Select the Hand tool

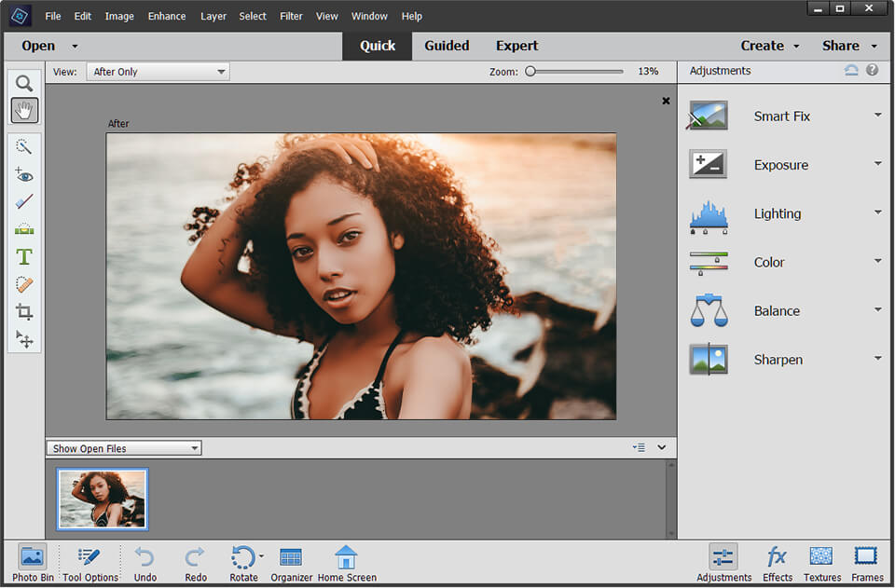[x=24, y=110]
